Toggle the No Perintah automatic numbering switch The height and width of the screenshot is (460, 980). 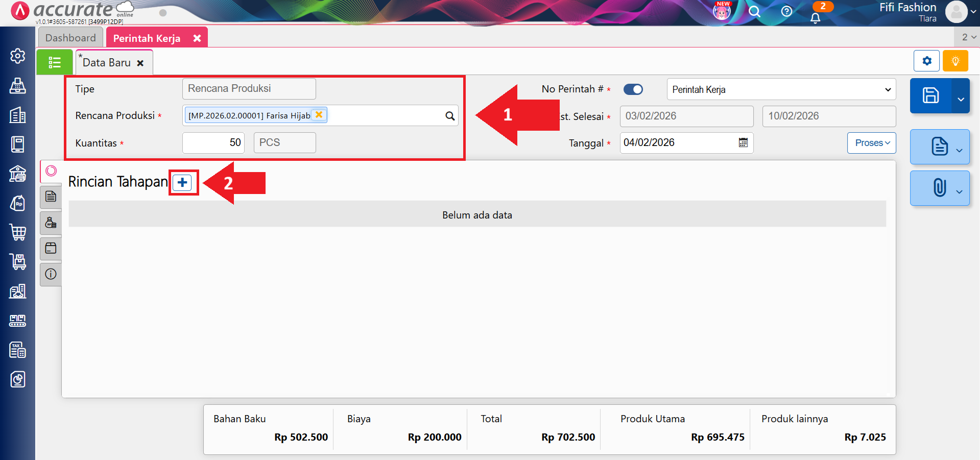(633, 89)
